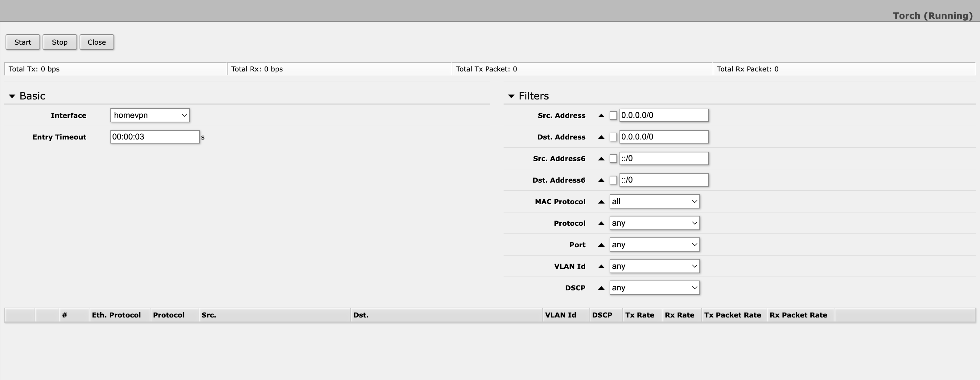Click the up arrow beside DSCP filter
The height and width of the screenshot is (380, 980).
point(601,288)
